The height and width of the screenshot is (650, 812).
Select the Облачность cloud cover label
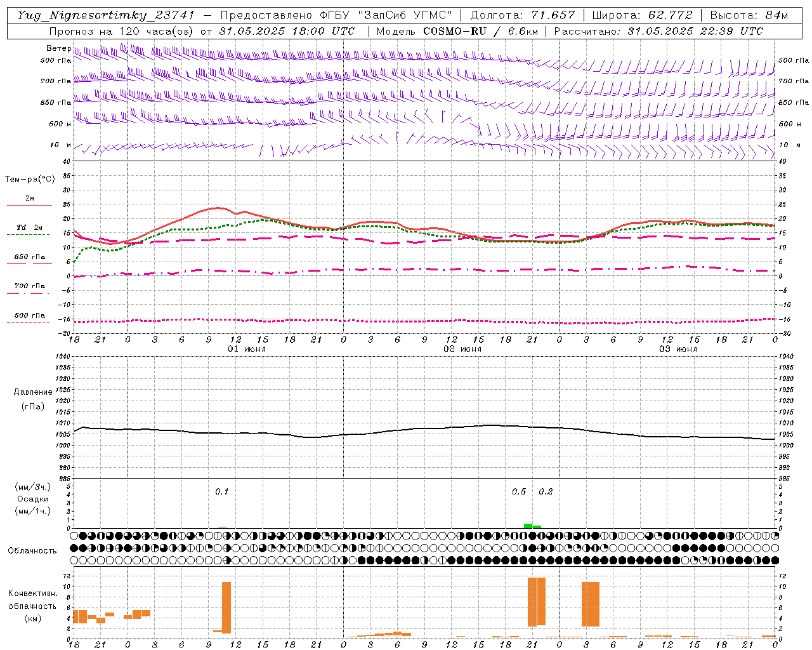pos(32,551)
